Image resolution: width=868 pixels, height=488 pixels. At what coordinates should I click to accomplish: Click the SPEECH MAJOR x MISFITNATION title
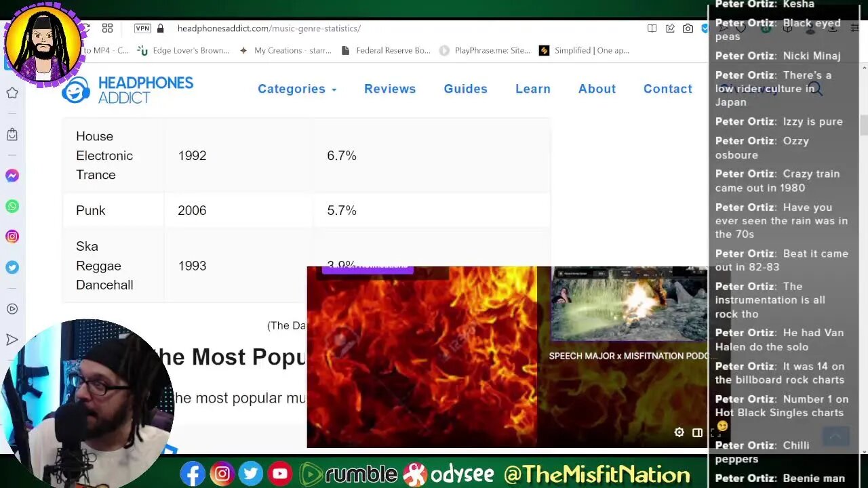click(628, 356)
